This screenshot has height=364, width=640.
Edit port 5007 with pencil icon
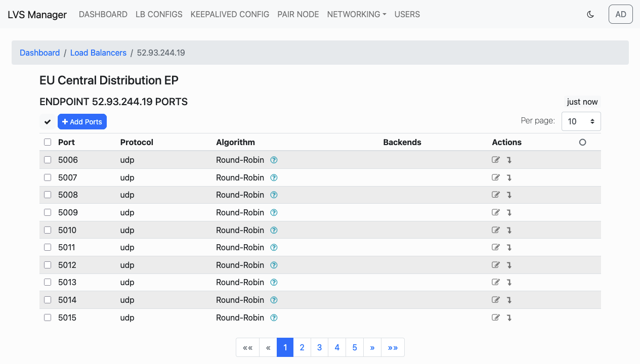coord(496,177)
